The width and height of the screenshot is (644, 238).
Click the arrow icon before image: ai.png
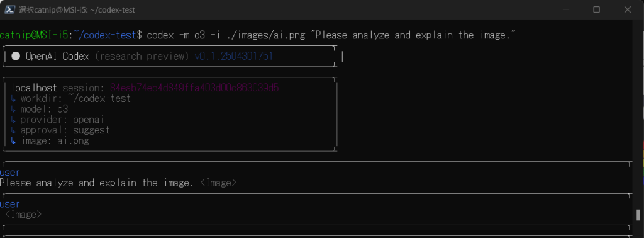[14, 142]
